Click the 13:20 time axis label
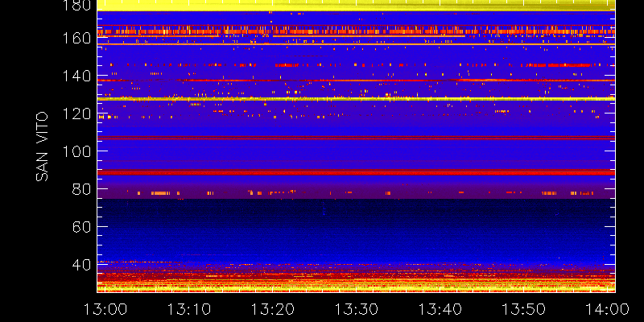The image size is (644, 322). (273, 309)
